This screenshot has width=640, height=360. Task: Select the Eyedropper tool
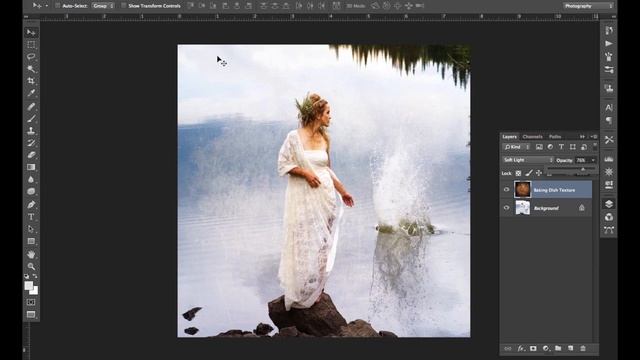(31, 93)
